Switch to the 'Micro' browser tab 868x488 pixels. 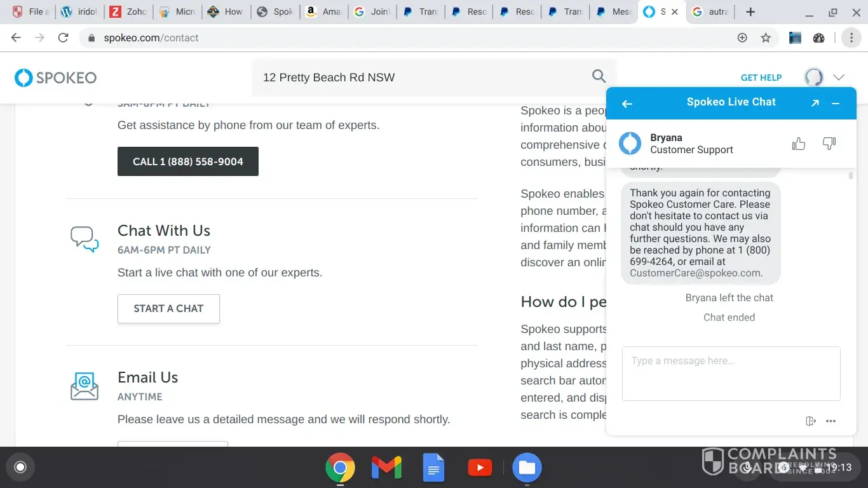tap(177, 12)
